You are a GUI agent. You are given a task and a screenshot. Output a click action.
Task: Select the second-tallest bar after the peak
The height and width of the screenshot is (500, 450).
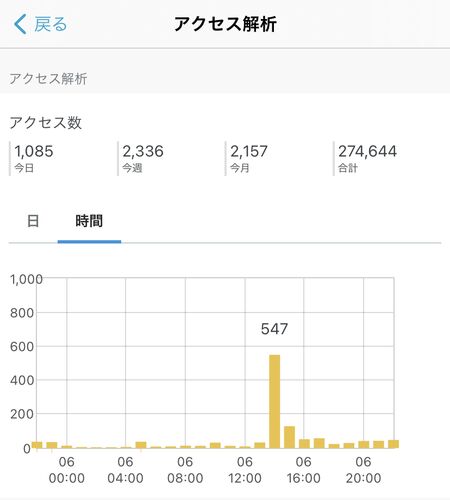[x=289, y=437]
